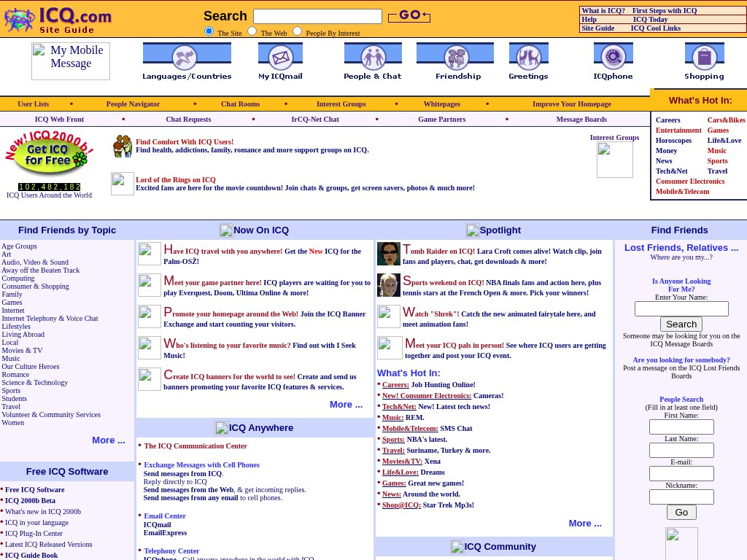Open IrCQ-Net Chat menu item
Screen dimensions: 747x560
click(x=315, y=119)
